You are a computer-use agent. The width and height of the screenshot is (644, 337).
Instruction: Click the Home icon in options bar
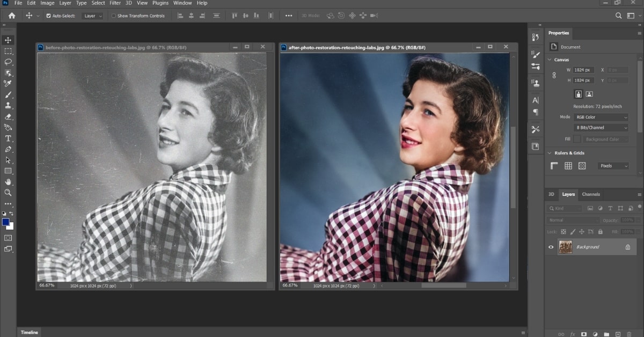tap(12, 16)
